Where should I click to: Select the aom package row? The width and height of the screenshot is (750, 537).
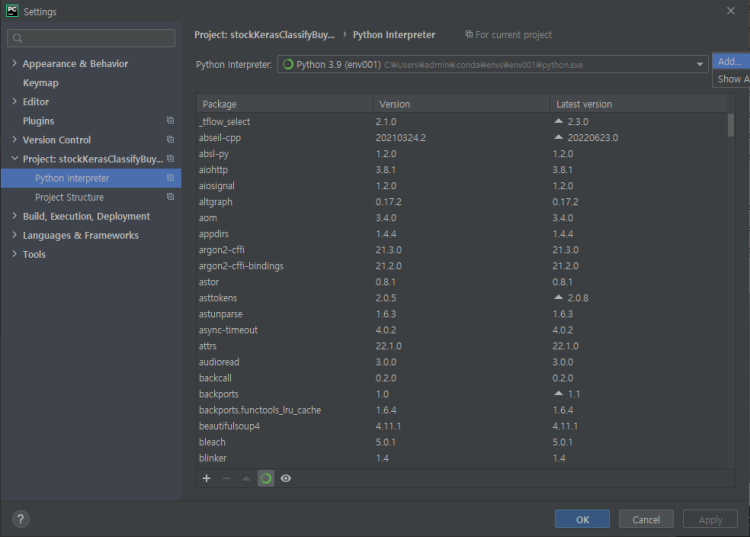[x=462, y=218]
